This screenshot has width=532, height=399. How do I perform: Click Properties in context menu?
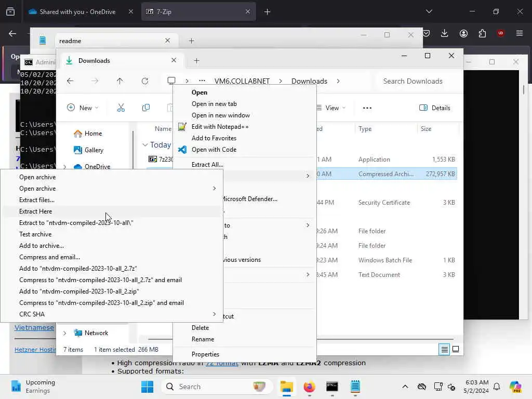pos(245,354)
